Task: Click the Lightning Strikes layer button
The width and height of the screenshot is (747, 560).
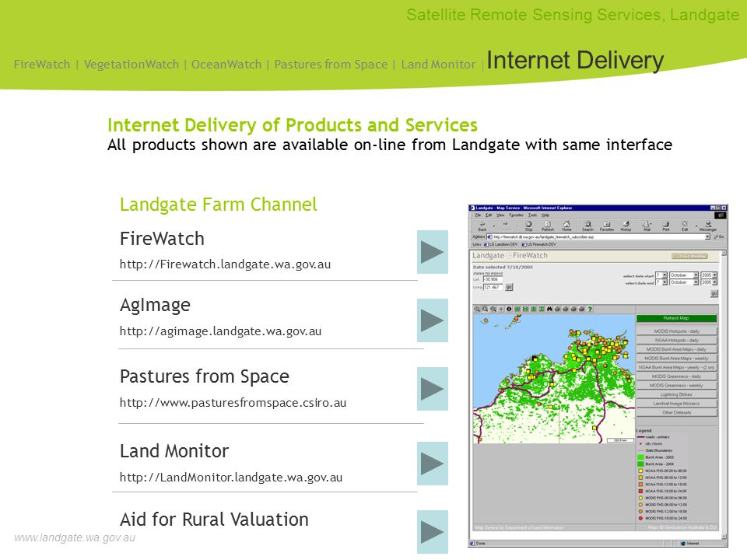Action: click(x=676, y=394)
